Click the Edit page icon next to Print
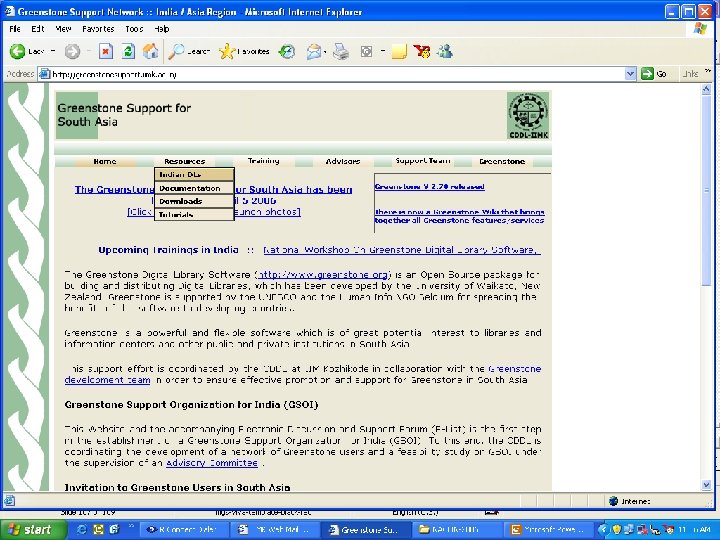The image size is (720, 540). pyautogui.click(x=366, y=51)
